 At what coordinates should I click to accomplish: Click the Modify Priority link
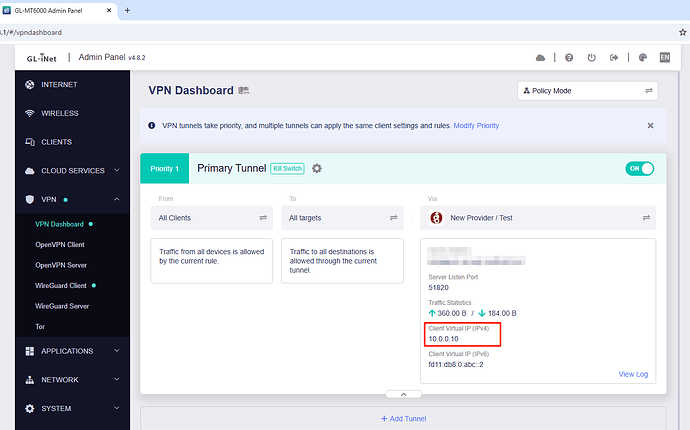(476, 126)
